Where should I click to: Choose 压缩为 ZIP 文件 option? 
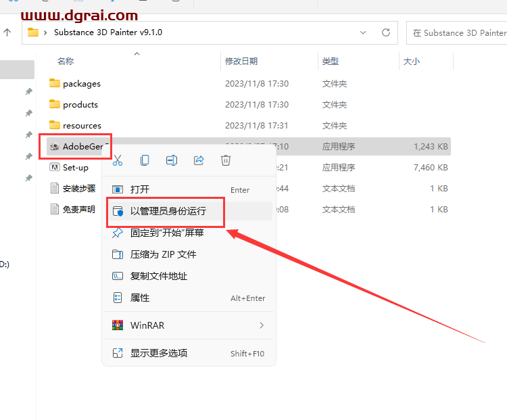(189, 254)
